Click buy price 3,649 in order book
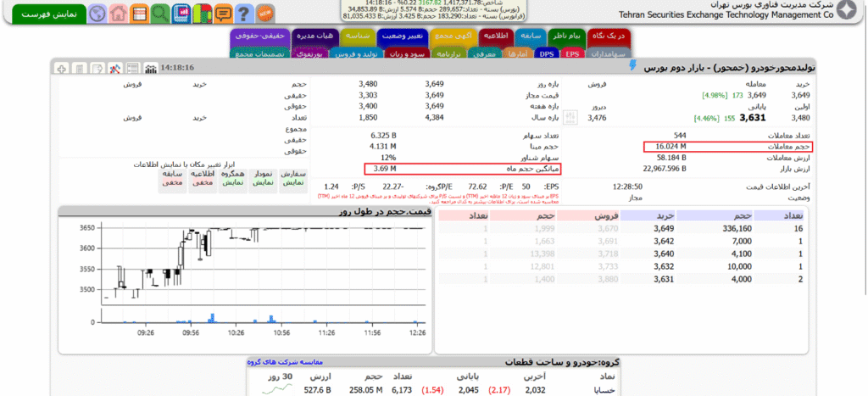The image size is (868, 396). coord(663,228)
